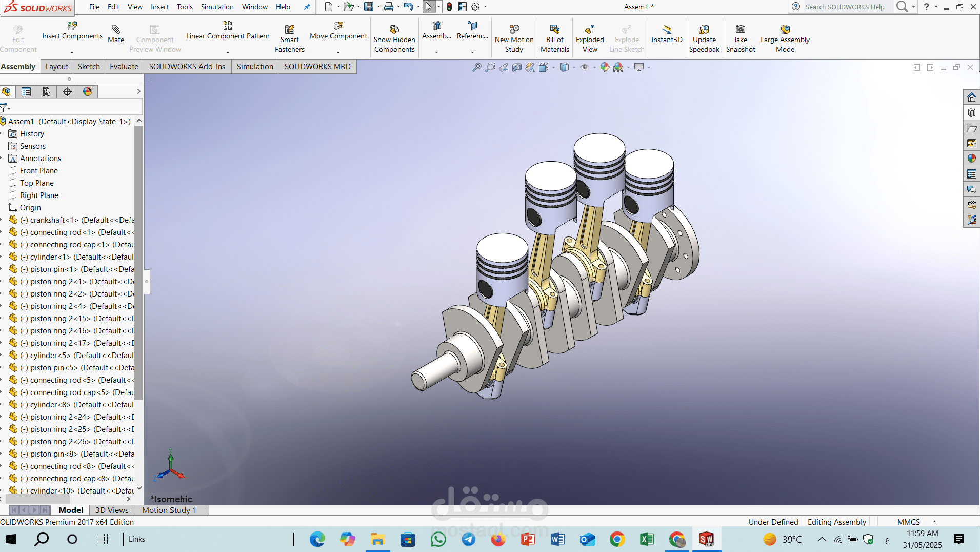Click Zoom to Area in view toolbar
Viewport: 980px width, 552px height.
490,67
